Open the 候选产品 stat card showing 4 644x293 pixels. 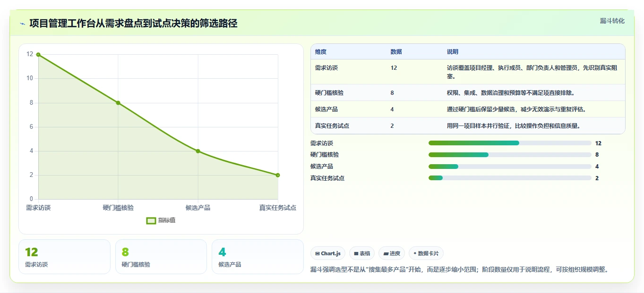[258, 257]
